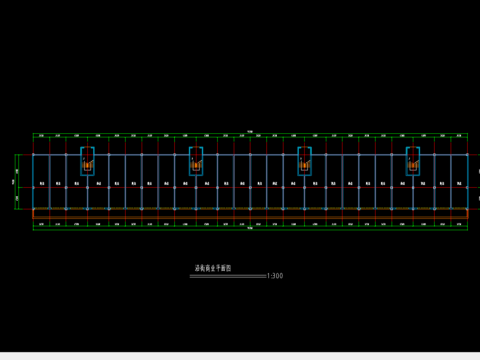Select the leftmost stairwell symbol
The height and width of the screenshot is (360, 480).
point(87,165)
